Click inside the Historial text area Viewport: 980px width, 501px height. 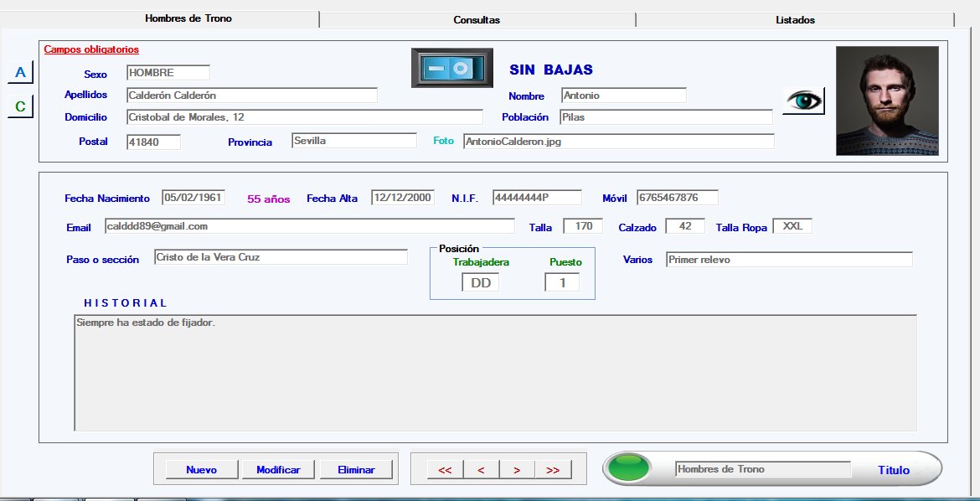pos(494,373)
